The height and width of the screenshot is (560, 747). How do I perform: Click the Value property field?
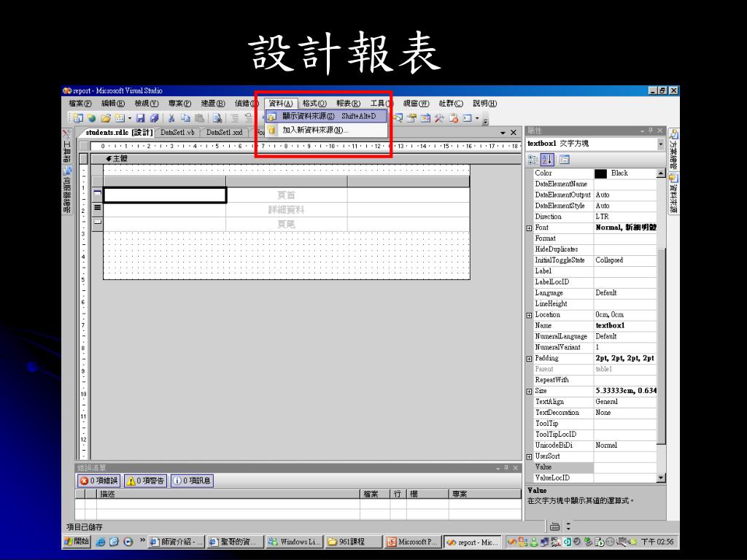(625, 467)
